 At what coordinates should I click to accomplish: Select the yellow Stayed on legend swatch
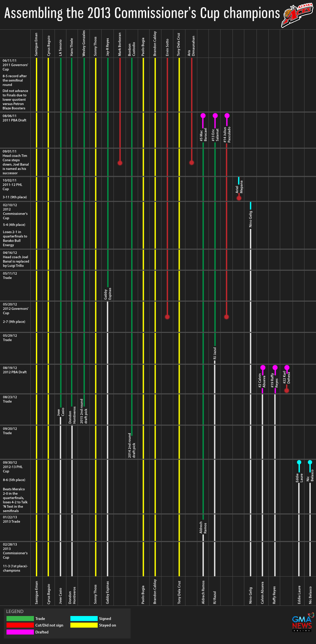84,625
